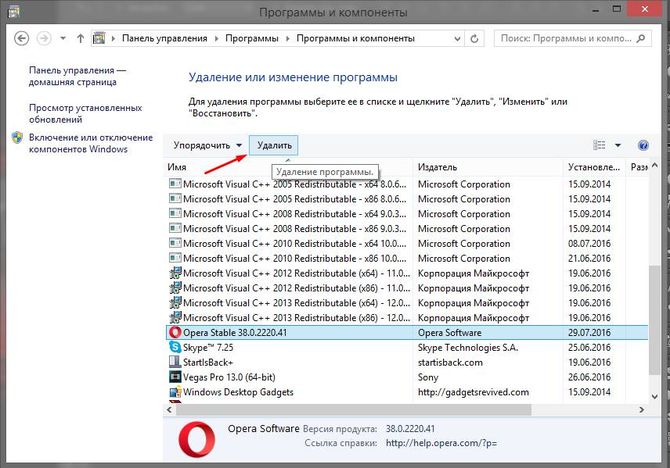The image size is (670, 468).
Task: Select Visual C++ 2008 Redistributable x86 row
Action: coord(407,229)
